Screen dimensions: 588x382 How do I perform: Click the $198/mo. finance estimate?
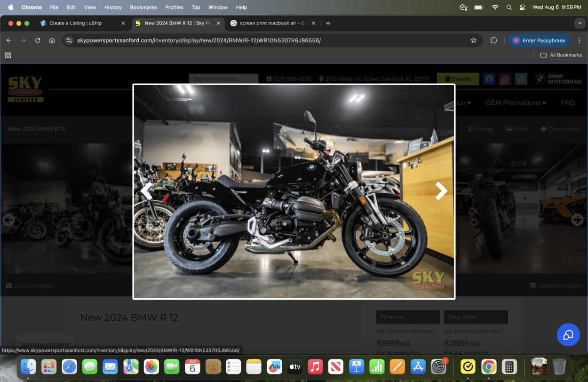click(394, 343)
